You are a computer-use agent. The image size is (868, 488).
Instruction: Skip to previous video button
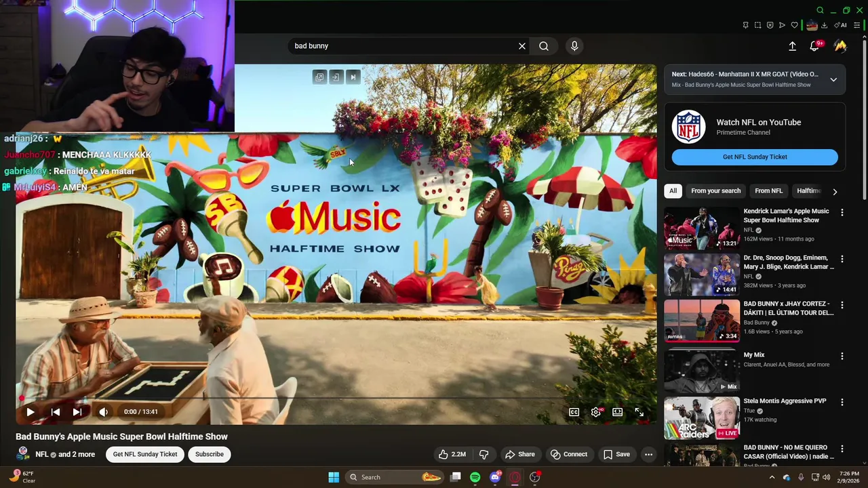[56, 411]
